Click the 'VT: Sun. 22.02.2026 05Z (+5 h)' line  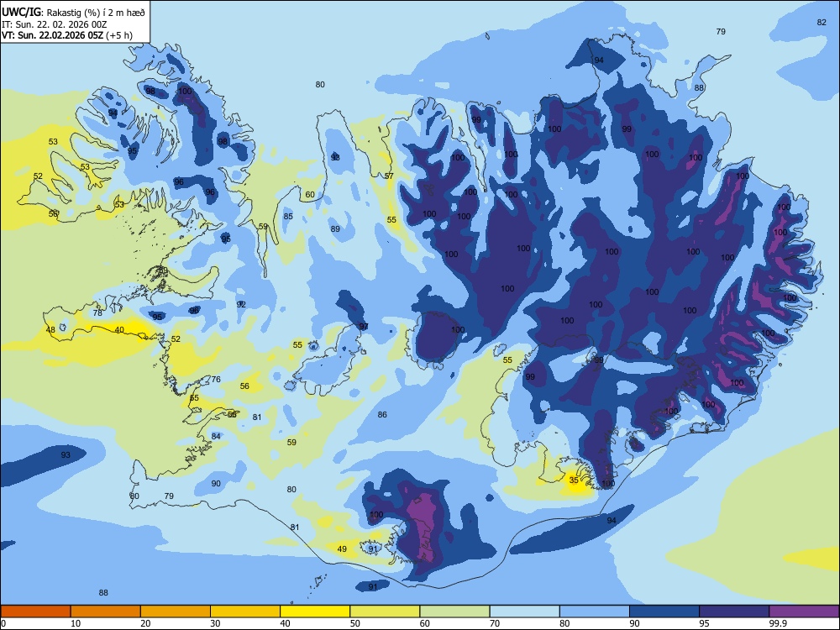click(67, 35)
